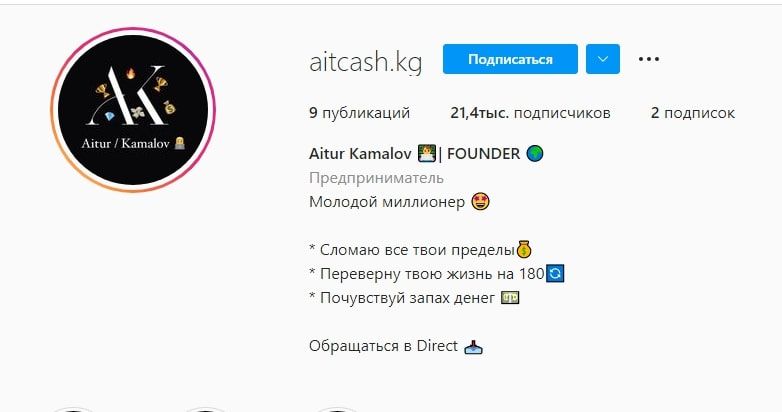Open the 21,4тыс. подписчиков followers list
Viewport: 782px width, 412px height.
530,113
